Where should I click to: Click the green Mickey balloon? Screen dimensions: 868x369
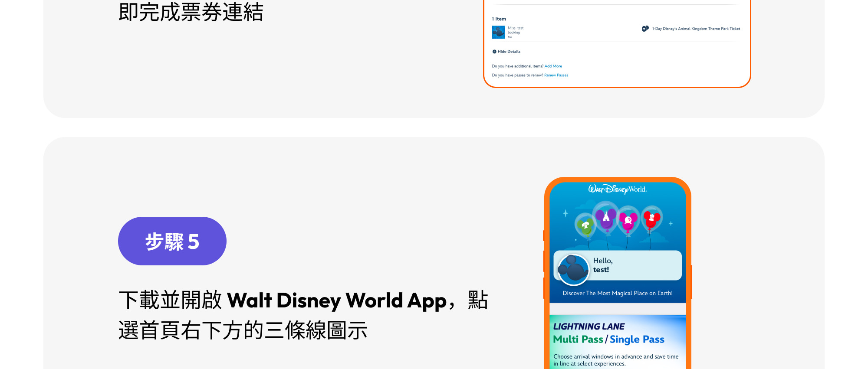point(585,225)
